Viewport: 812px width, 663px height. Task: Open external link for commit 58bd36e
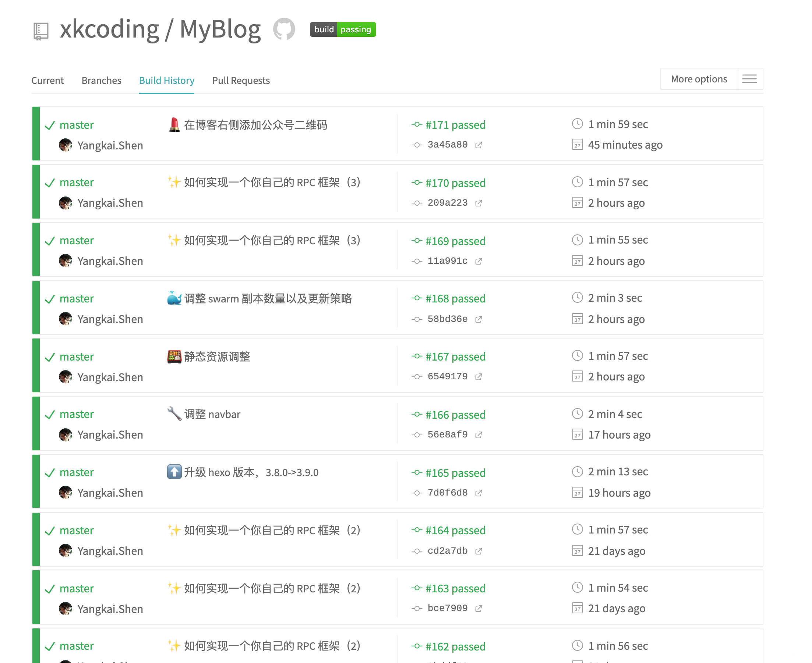(479, 319)
